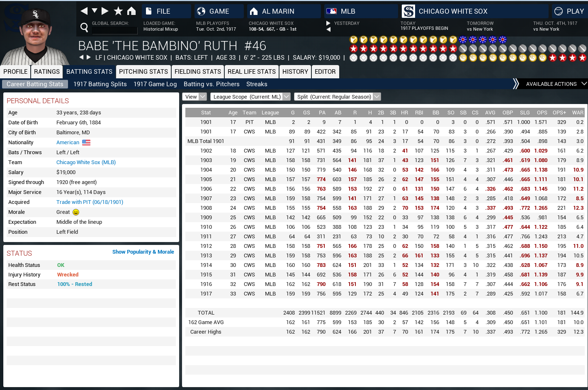Click the PLAY button
Screen dimensions: 588x390
(x=569, y=11)
